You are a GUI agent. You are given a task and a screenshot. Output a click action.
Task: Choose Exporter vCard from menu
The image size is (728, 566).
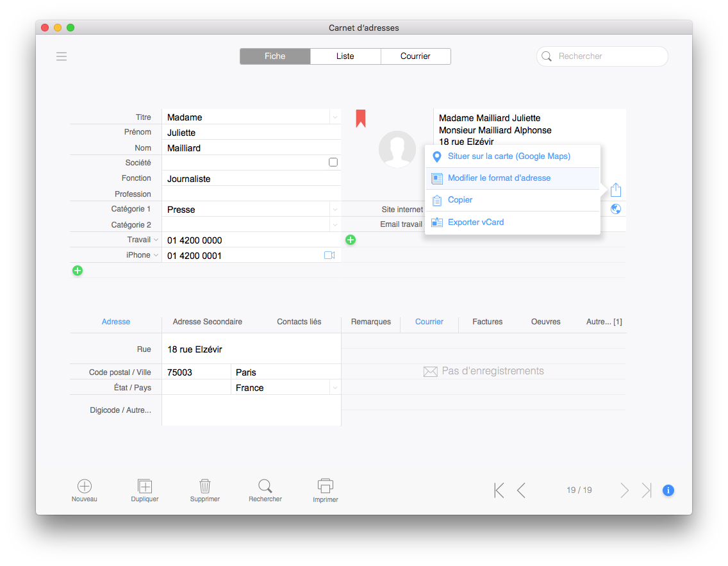click(x=476, y=222)
